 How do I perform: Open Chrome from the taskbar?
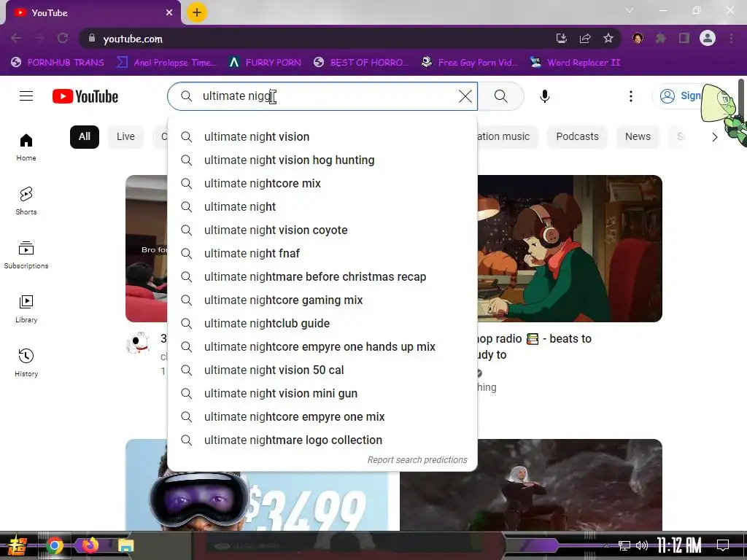pos(54,545)
